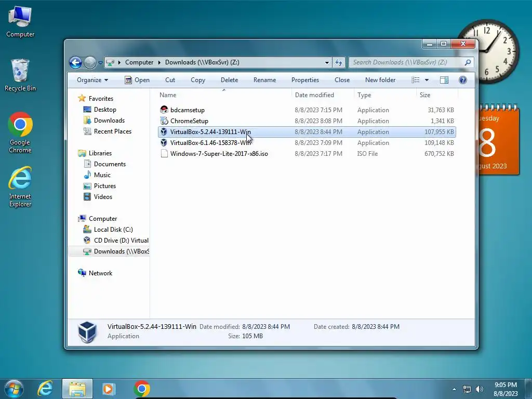The image size is (532, 399).
Task: Select the ChromeSetup file icon
Action: pos(164,121)
